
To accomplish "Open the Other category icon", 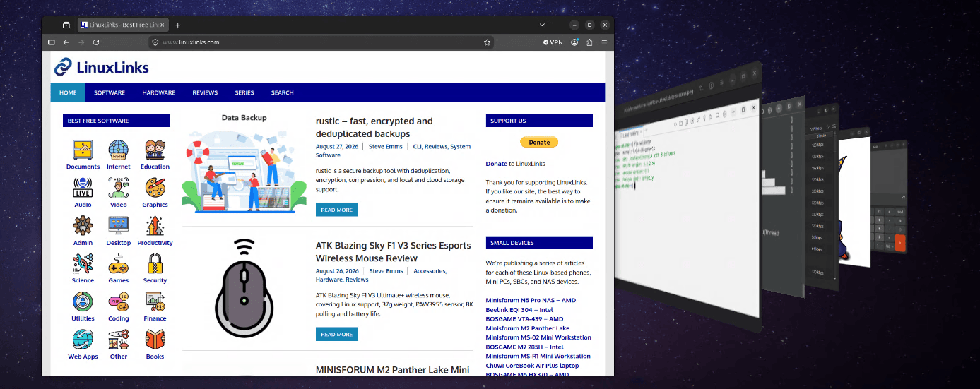I will click(119, 340).
